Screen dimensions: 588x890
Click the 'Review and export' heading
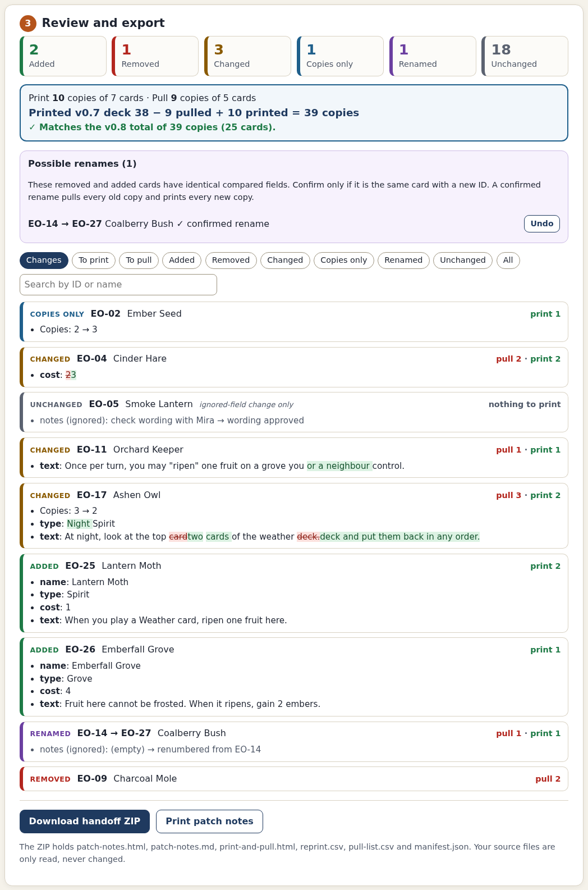point(103,23)
